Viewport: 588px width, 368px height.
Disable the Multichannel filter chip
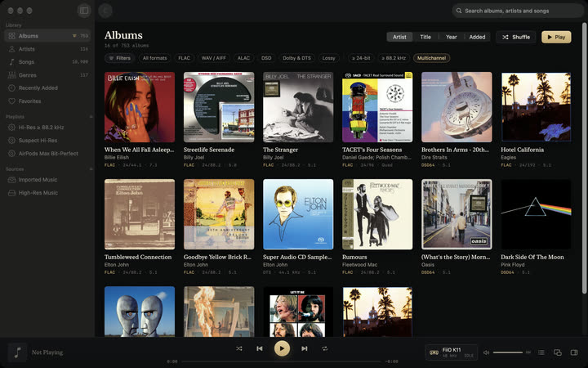coord(431,58)
